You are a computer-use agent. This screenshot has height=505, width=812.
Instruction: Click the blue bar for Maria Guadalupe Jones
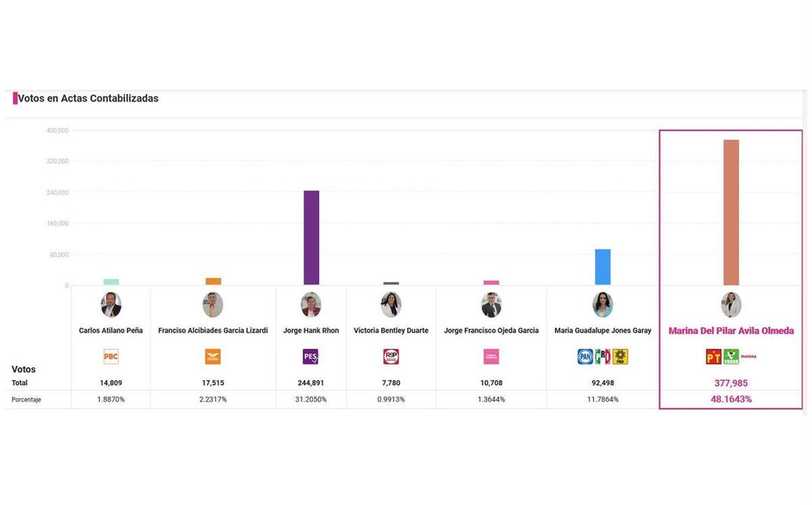(603, 267)
